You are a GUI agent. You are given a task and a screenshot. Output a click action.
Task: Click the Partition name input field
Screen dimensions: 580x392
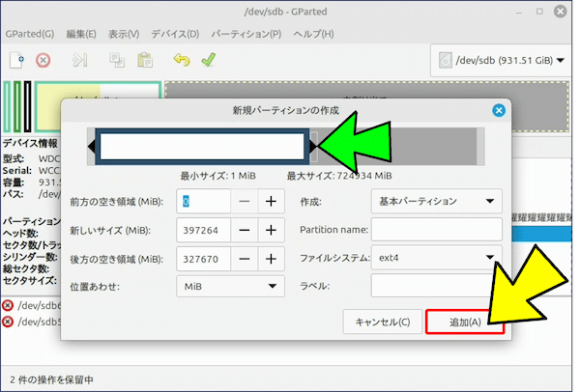pyautogui.click(x=436, y=230)
